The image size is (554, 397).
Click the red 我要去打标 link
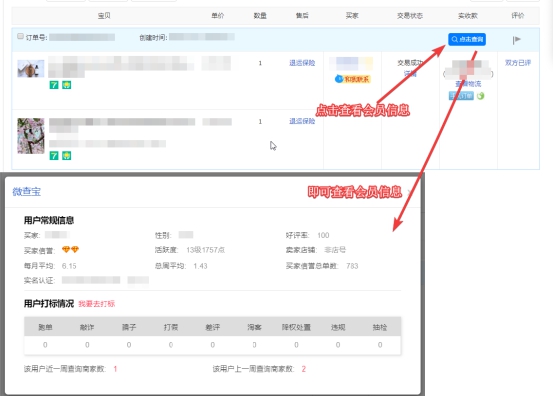(96, 304)
